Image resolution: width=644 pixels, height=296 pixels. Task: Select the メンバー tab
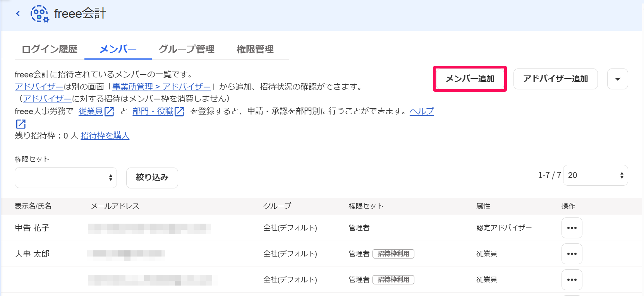point(118,49)
